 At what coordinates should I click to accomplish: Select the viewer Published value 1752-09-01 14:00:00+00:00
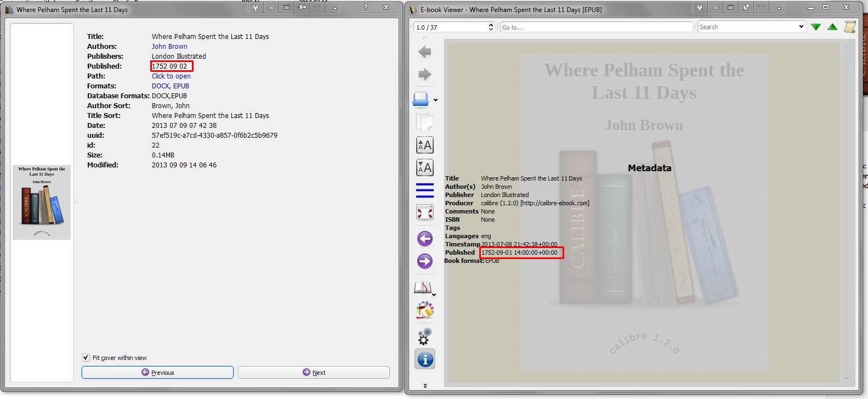[519, 253]
